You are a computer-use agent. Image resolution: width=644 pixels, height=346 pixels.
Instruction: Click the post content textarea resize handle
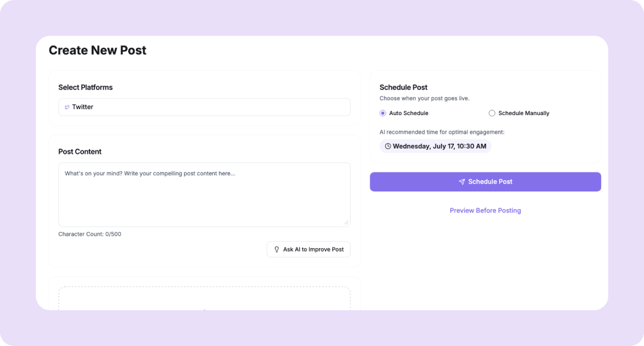(346, 223)
